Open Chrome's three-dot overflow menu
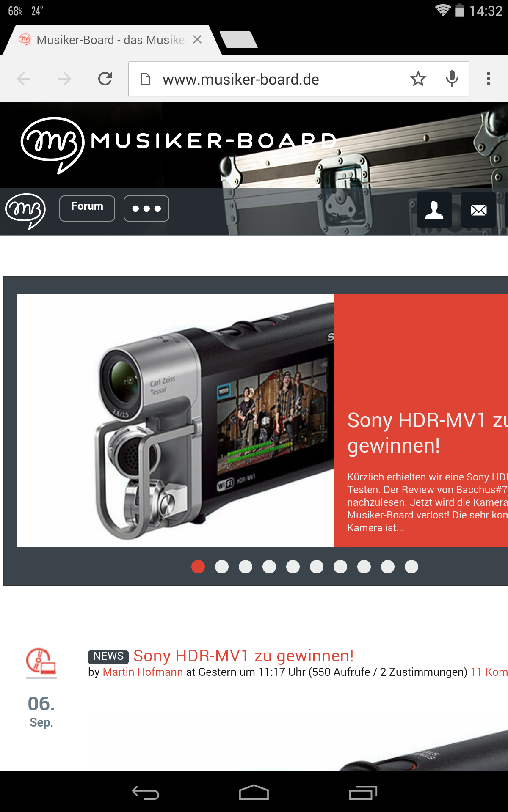508x812 pixels. coord(489,79)
